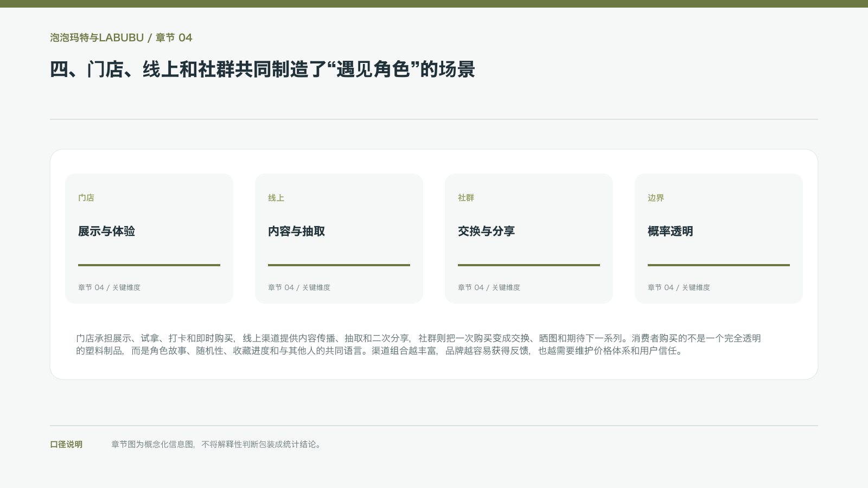This screenshot has height=488, width=868.
Task: Select the '交换与分享' card heading
Action: tap(486, 231)
